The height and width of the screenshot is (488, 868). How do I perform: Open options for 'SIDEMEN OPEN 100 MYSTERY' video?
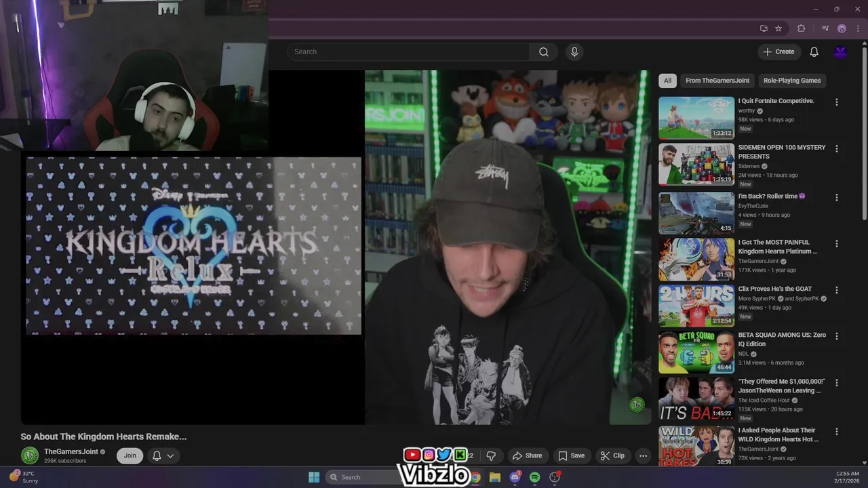click(836, 148)
